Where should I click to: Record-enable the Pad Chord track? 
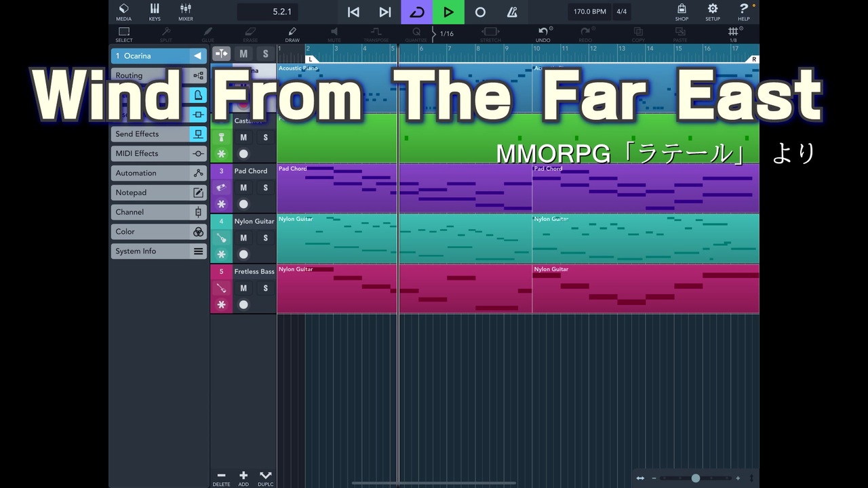pyautogui.click(x=243, y=204)
